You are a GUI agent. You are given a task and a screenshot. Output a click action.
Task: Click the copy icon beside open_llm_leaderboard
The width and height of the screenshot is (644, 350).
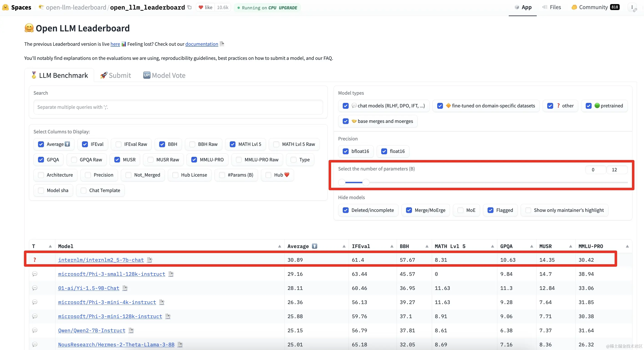click(189, 7)
